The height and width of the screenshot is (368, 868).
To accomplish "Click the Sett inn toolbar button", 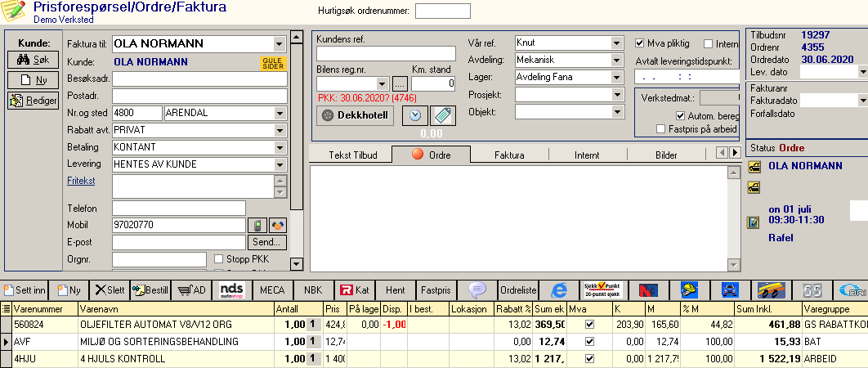I will pos(25,289).
